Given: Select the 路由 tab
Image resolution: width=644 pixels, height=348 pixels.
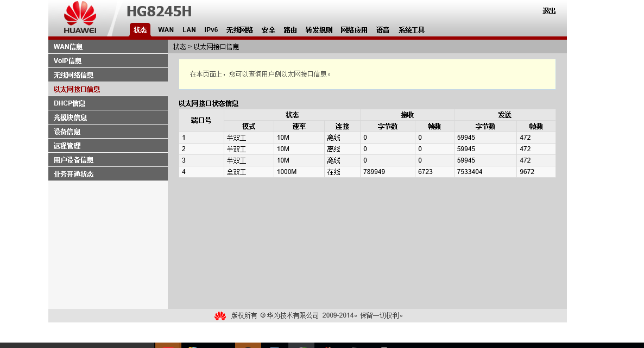Looking at the screenshot, I should pyautogui.click(x=290, y=30).
